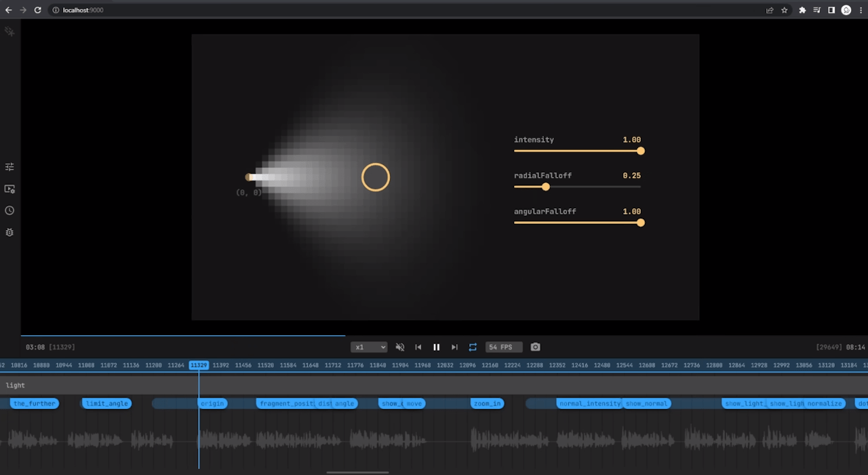Viewport: 868px width, 475px height.
Task: Pause the animation playback
Action: (x=436, y=347)
